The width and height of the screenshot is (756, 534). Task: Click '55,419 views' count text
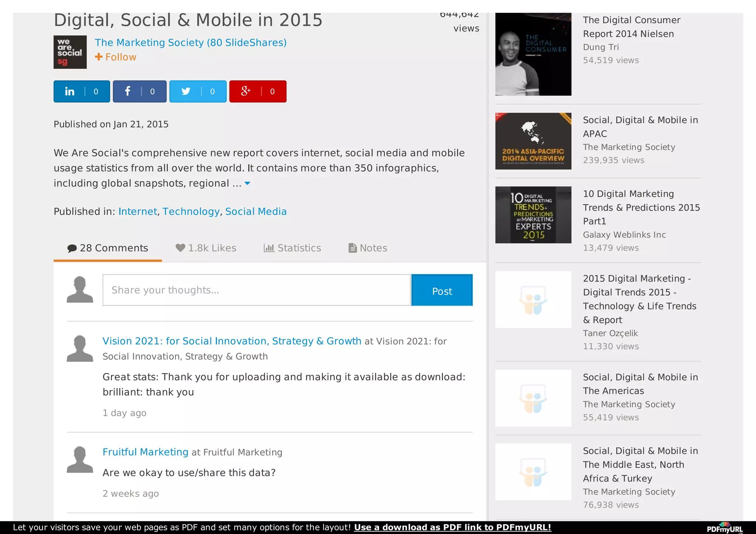pos(611,417)
